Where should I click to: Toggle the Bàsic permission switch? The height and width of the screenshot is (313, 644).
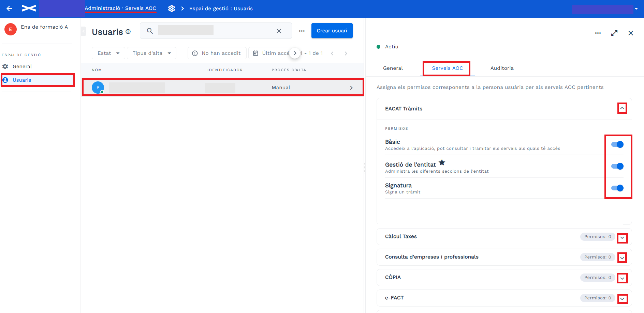coord(617,144)
